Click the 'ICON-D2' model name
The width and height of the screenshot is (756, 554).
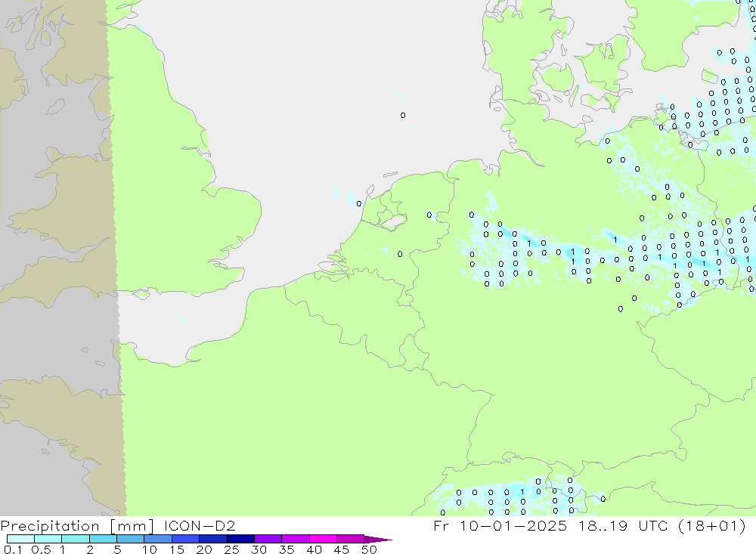coord(200,525)
